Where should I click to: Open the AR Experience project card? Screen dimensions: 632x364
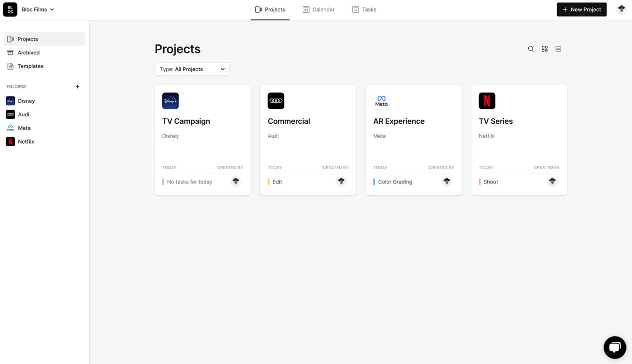pyautogui.click(x=413, y=140)
